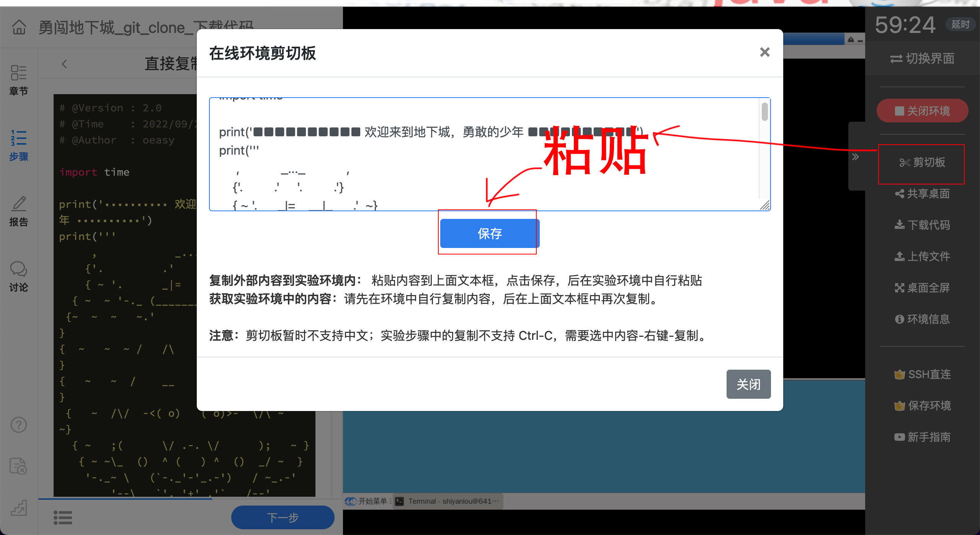Click 共享桌面 share desktop option
The image size is (980, 535).
click(922, 194)
